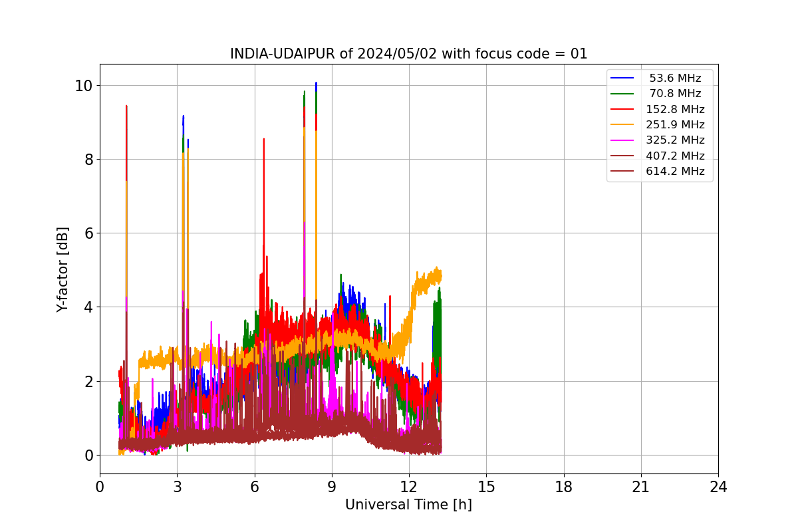The width and height of the screenshot is (798, 532).
Task: Click x-axis tick label 9
Action: pyautogui.click(x=332, y=487)
